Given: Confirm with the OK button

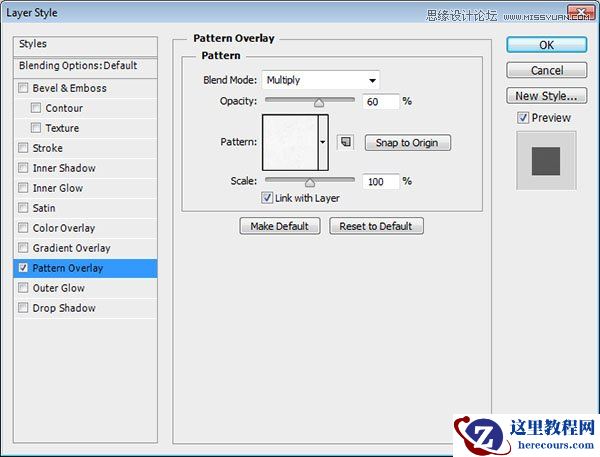Looking at the screenshot, I should click(546, 45).
